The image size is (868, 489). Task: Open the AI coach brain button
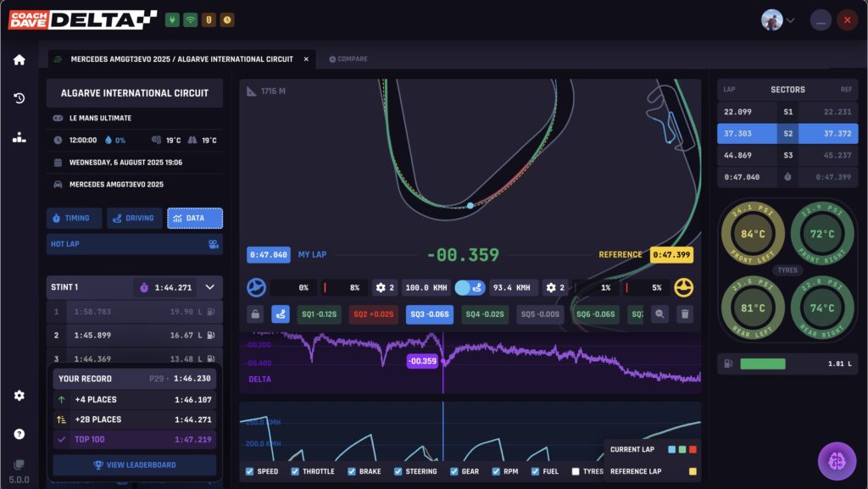click(837, 461)
